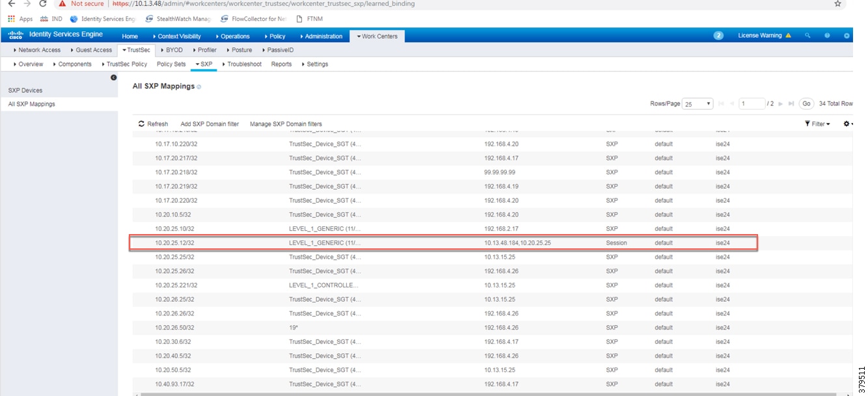Click the browser forward arrow
Image resolution: width=868 pixels, height=396 pixels.
tap(27, 4)
